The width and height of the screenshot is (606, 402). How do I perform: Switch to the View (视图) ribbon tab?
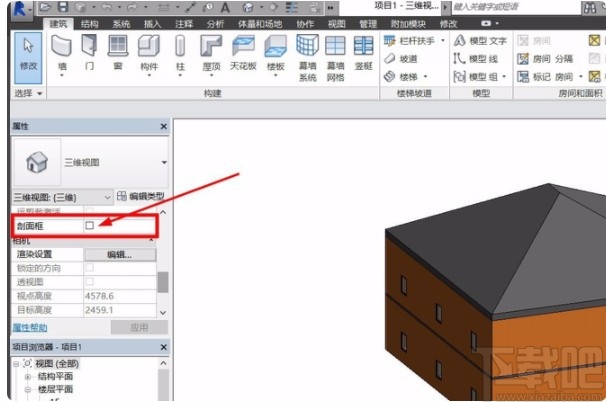pyautogui.click(x=336, y=23)
